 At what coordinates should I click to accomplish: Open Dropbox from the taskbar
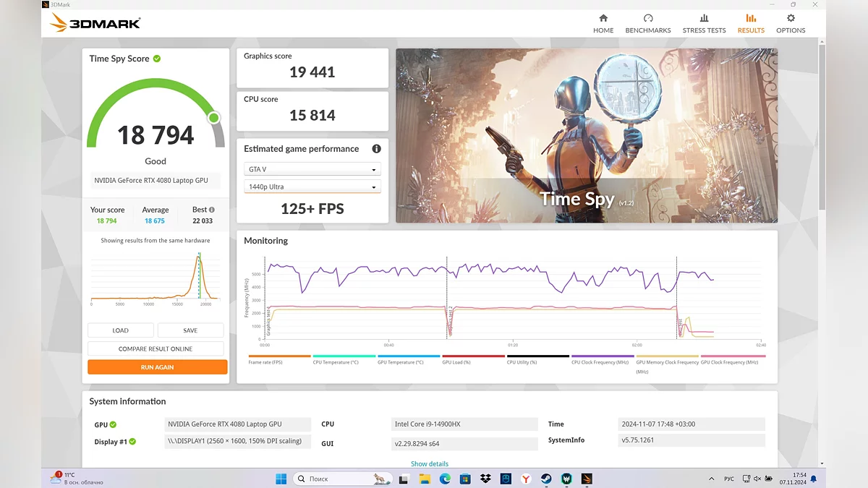pos(485,479)
